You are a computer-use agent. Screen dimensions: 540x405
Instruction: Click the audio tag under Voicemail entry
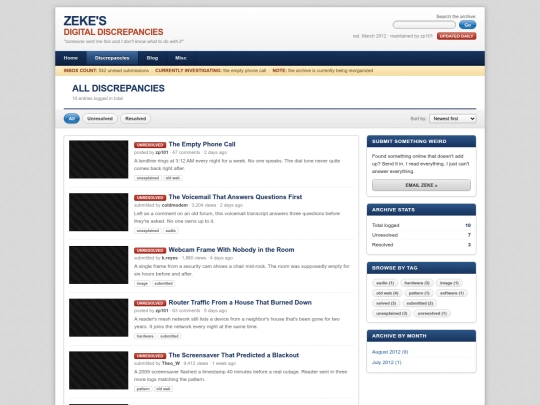point(171,231)
